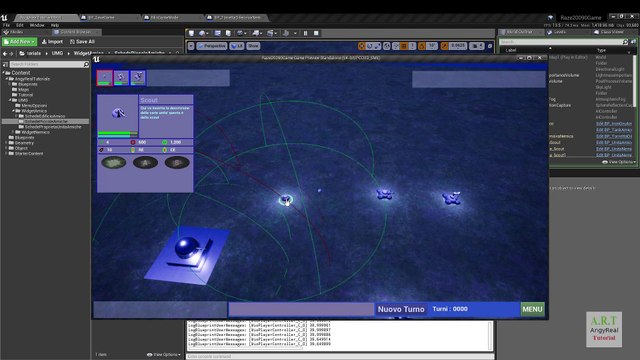Viewport: 640px width, 360px height.
Task: Click the Save toolbar icon in editor
Action: pos(191,33)
